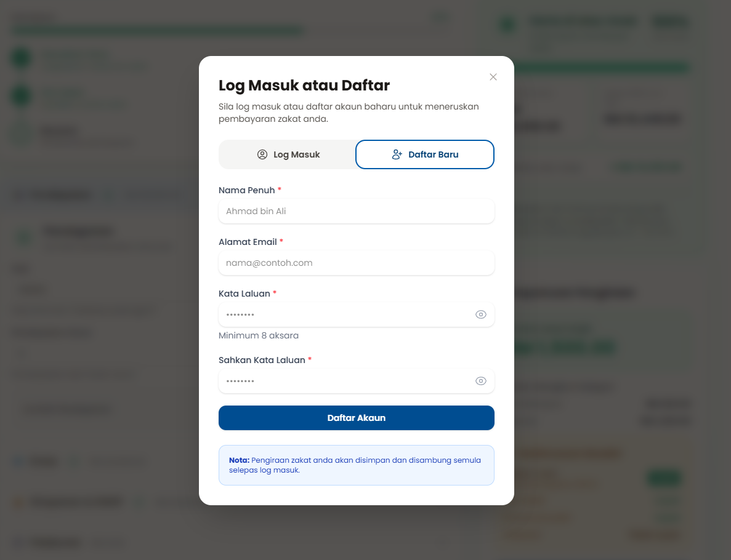Click the first Kata Laluan label text
The width and height of the screenshot is (731, 560).
pos(244,294)
